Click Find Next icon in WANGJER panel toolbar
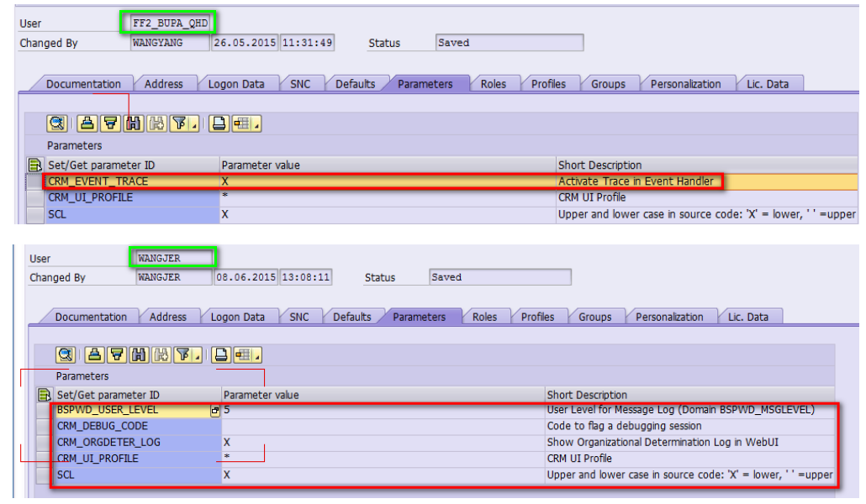Viewport: 866px width, 504px height. [x=161, y=354]
